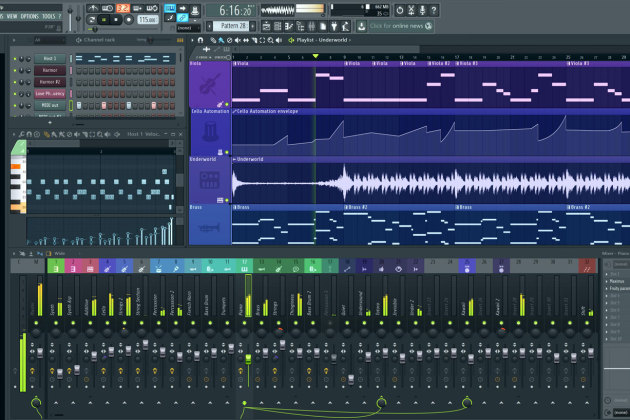Select the playlist paint brush tool
This screenshot has height=420, width=630.
(x=221, y=40)
